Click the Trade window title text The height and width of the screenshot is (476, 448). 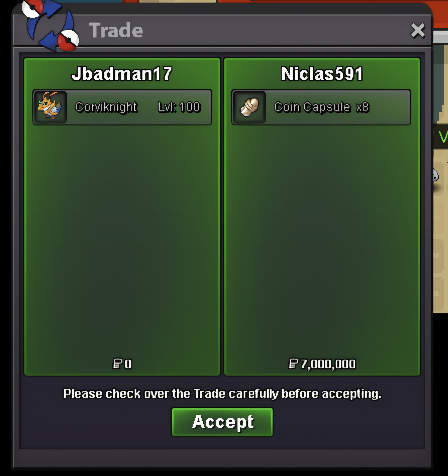116,30
